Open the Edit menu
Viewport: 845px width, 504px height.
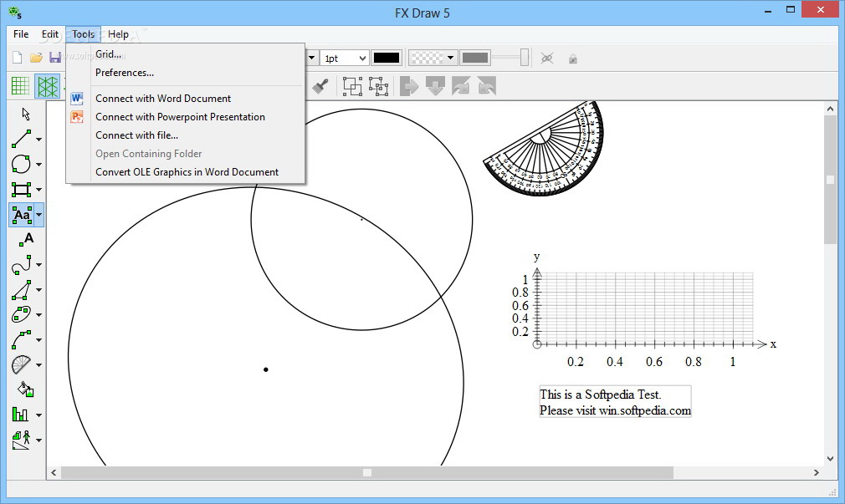(x=50, y=34)
